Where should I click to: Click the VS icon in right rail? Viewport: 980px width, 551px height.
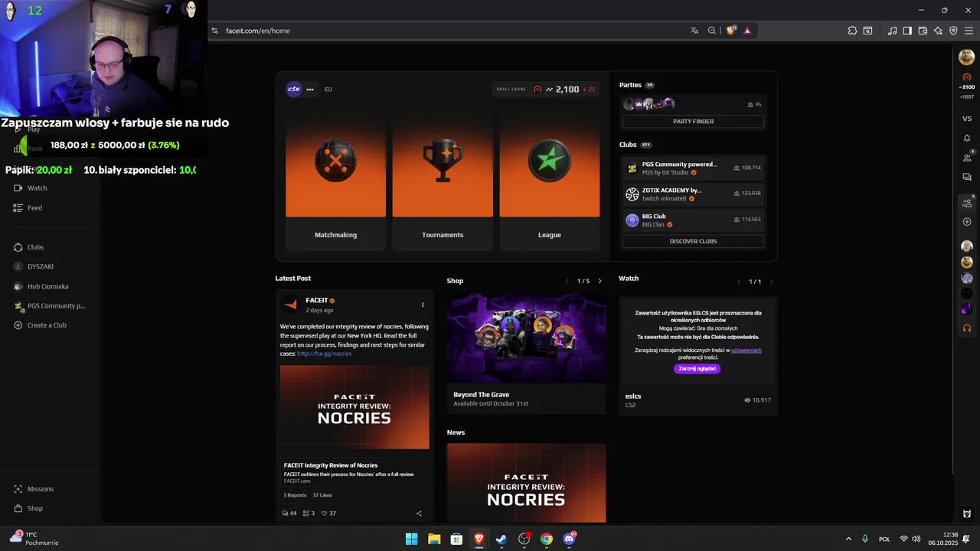pyautogui.click(x=967, y=119)
